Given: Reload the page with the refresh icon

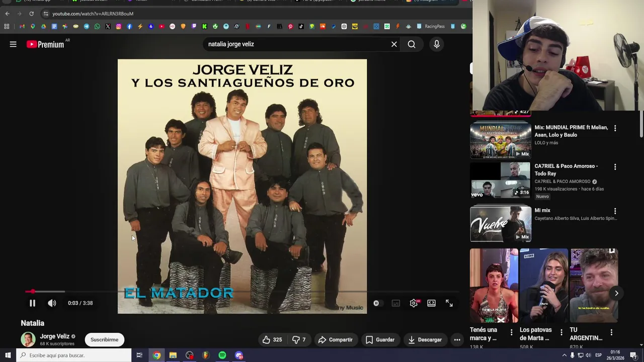Looking at the screenshot, I should (31, 14).
